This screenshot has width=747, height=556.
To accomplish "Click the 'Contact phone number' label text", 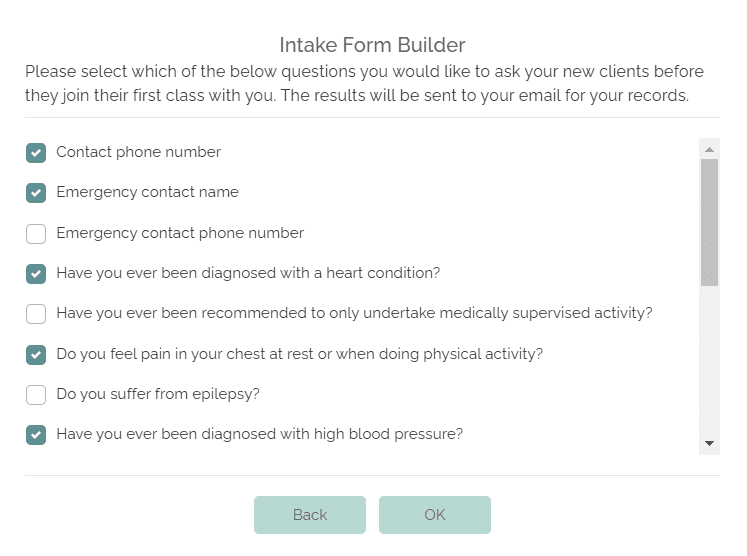I will coord(138,152).
